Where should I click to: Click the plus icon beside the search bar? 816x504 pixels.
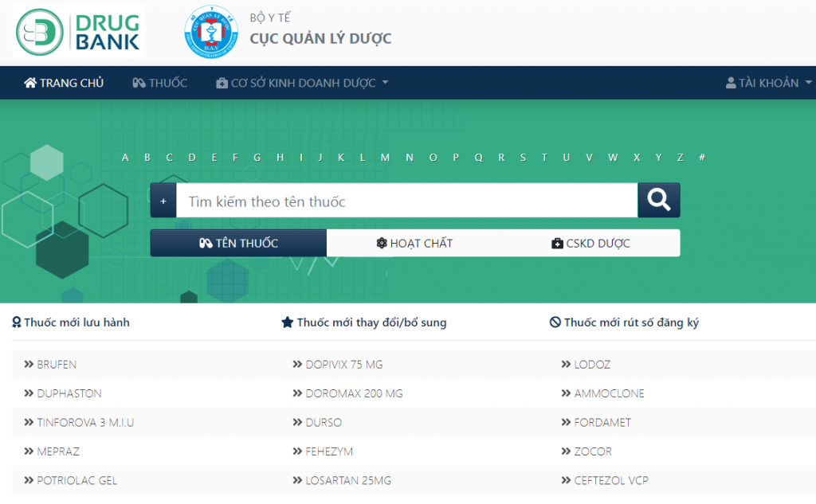click(163, 200)
